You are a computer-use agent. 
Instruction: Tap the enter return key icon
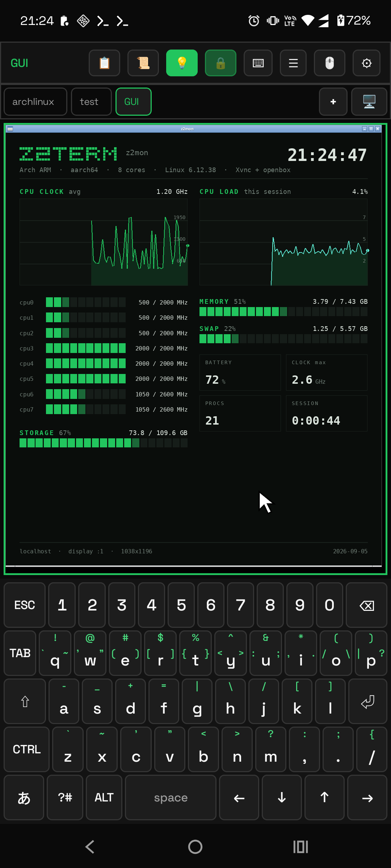[x=367, y=701]
